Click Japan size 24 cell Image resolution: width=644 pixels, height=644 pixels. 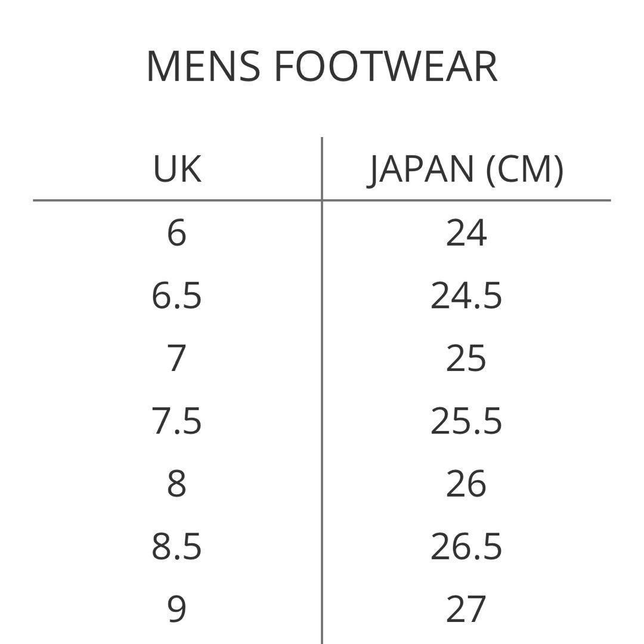tap(466, 233)
